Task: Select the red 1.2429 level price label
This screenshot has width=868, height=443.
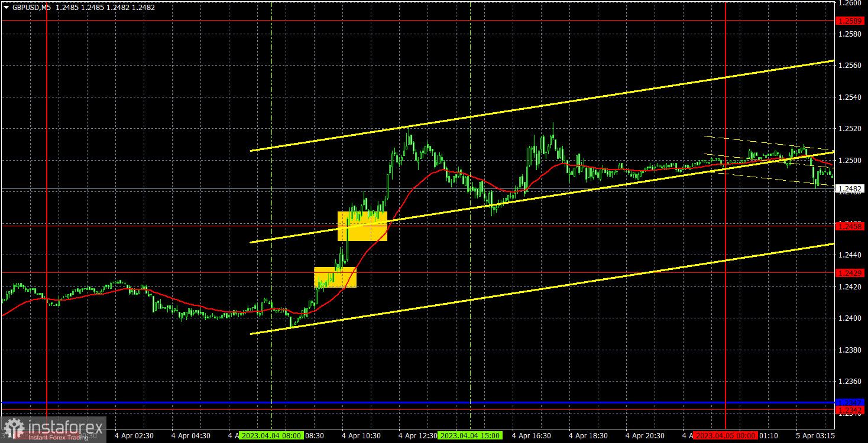Action: tap(851, 273)
